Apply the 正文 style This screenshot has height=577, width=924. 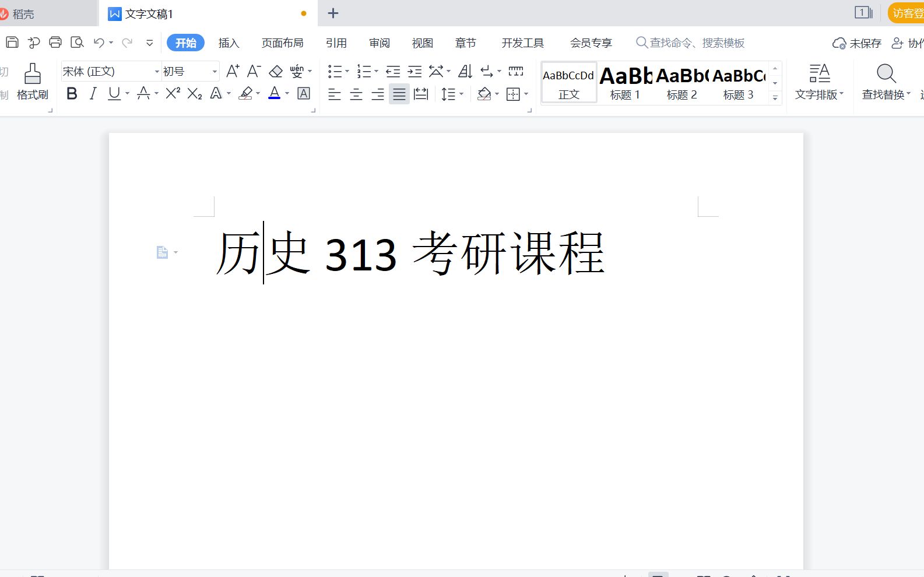click(569, 83)
